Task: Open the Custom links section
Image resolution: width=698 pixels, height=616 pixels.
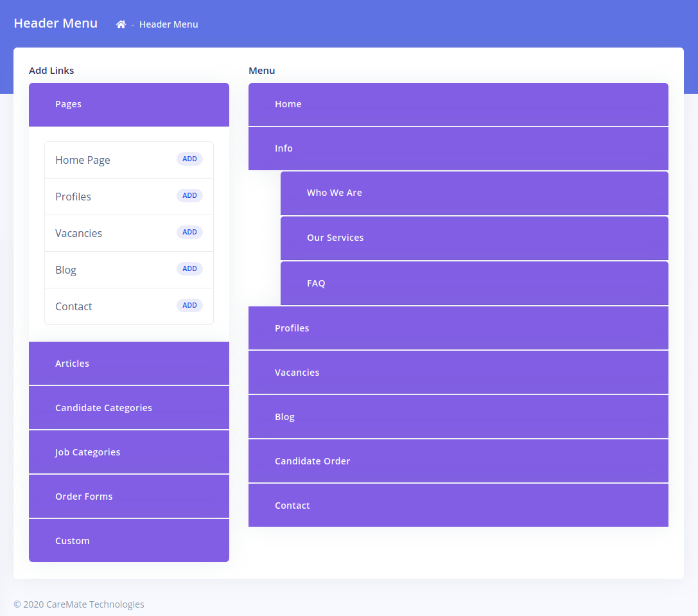Action: 128,541
